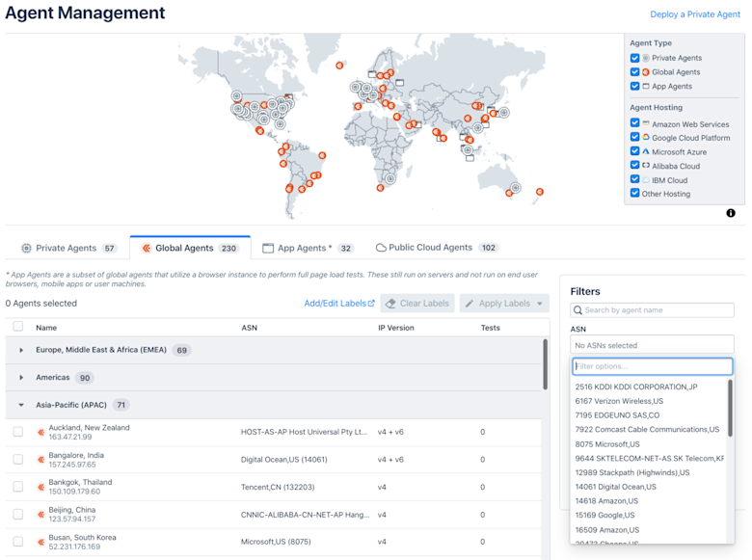Toggle the Alibaba Cloud hosting checkbox

click(x=635, y=166)
